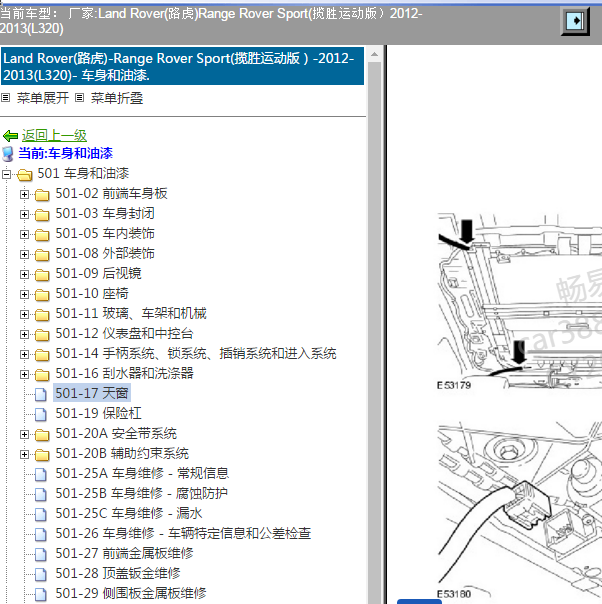Screen dimensions: 602x604
Task: Click the folder icon of 501-16 刮水器
Action: coord(42,375)
